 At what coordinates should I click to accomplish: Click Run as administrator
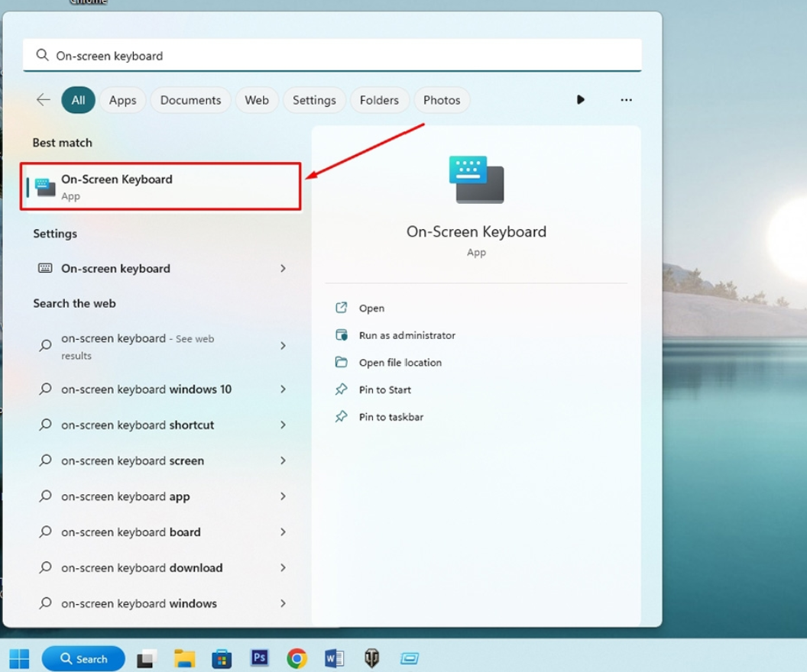[407, 335]
